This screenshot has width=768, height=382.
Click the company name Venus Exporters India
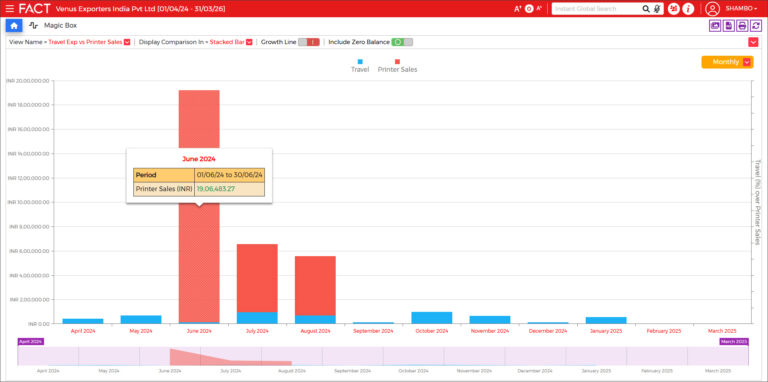click(105, 9)
